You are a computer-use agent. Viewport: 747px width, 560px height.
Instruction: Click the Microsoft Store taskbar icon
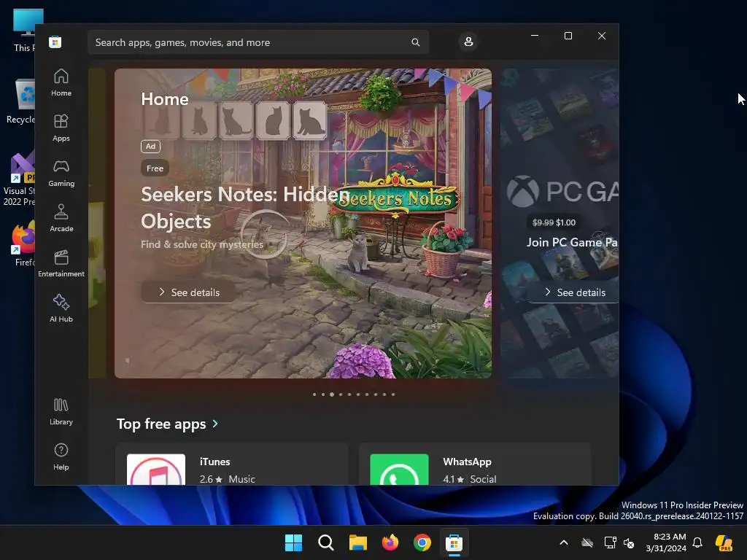pos(454,542)
